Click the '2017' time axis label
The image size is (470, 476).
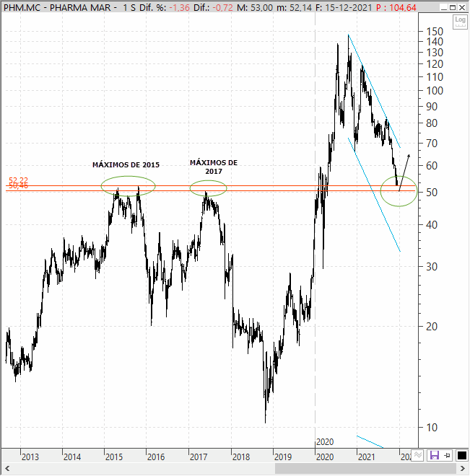point(199,457)
